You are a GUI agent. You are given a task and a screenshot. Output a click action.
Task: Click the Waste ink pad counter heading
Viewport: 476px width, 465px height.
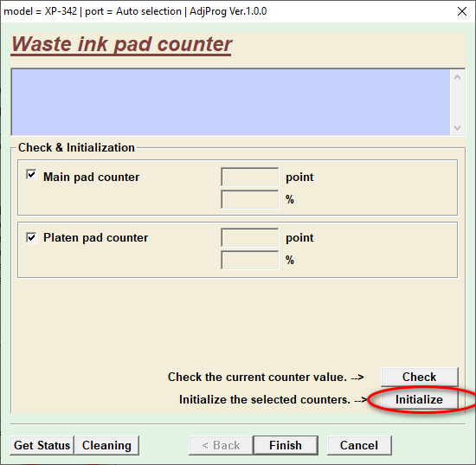point(121,45)
